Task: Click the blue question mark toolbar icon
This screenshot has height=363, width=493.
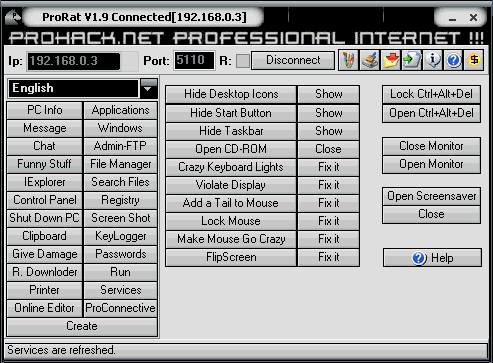Action: pyautogui.click(x=454, y=60)
